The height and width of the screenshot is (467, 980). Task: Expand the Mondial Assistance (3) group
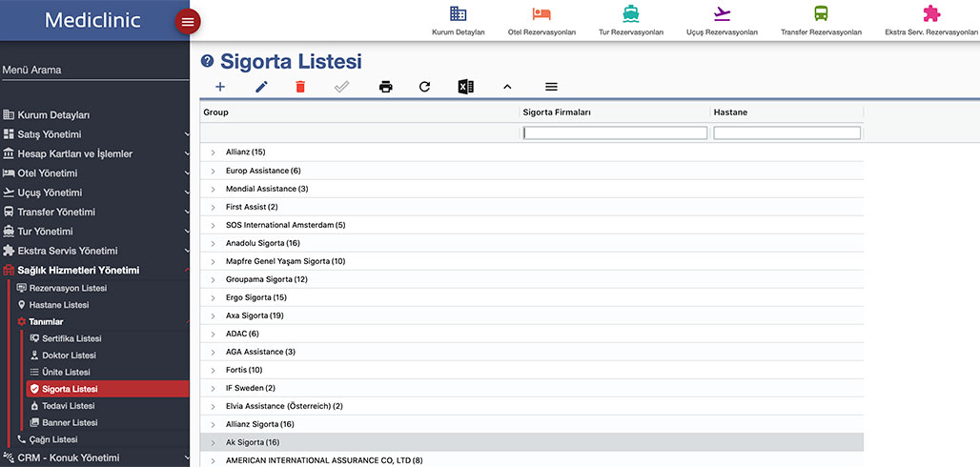[214, 189]
